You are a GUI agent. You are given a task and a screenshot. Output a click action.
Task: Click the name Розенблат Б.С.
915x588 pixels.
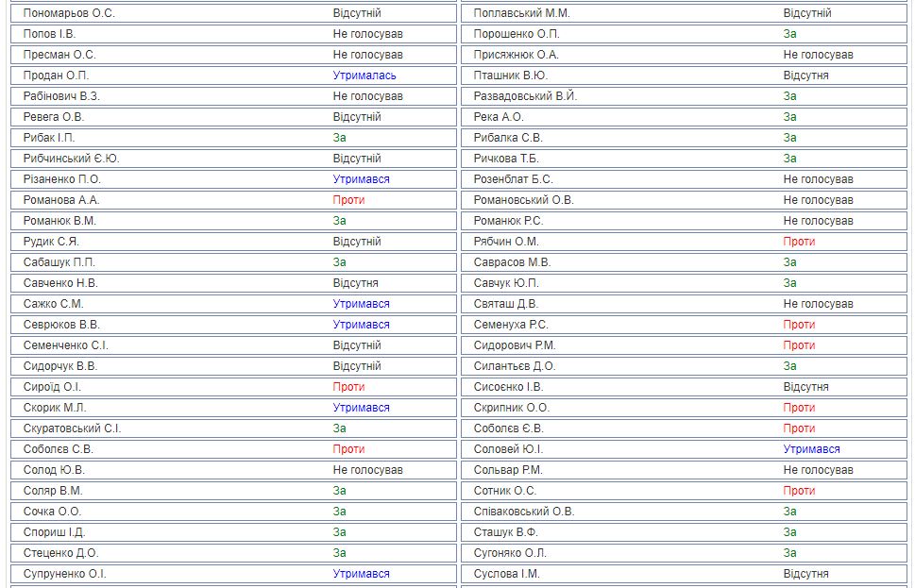[514, 179]
